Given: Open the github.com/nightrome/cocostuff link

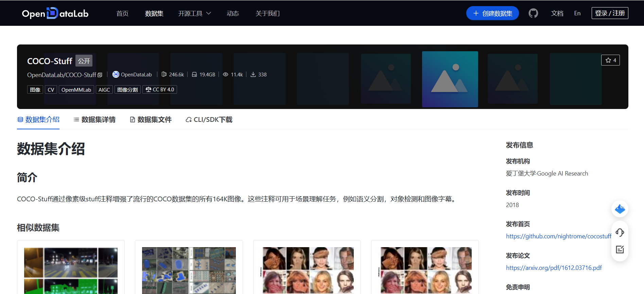Looking at the screenshot, I should click(559, 236).
